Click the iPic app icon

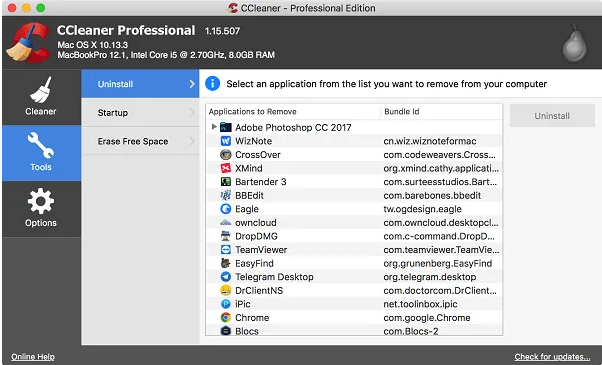tap(226, 304)
